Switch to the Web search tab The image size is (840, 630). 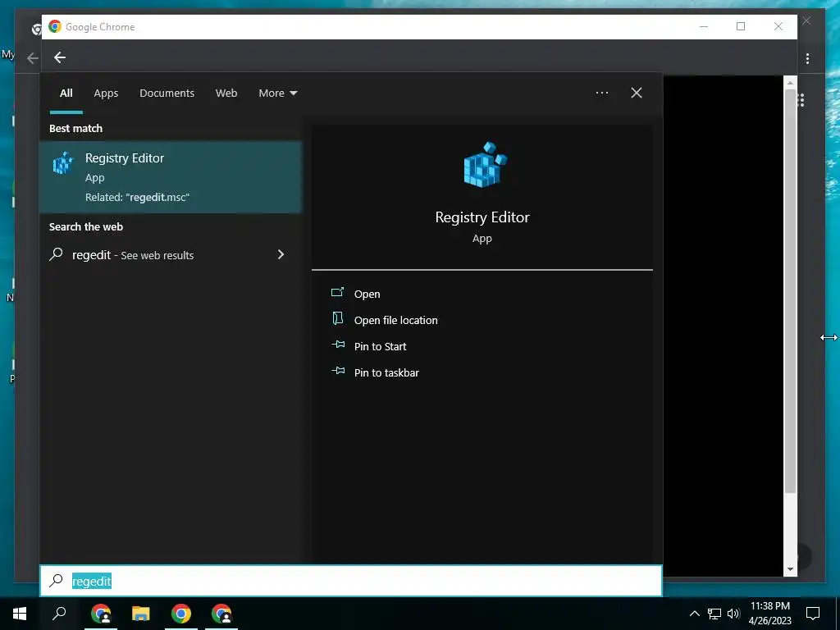coord(226,94)
